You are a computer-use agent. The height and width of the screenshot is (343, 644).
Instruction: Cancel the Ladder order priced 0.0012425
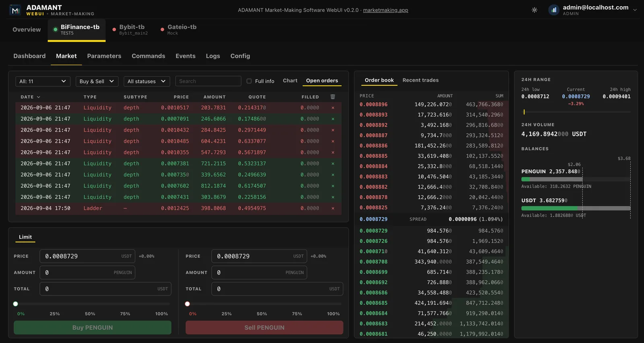pyautogui.click(x=333, y=208)
